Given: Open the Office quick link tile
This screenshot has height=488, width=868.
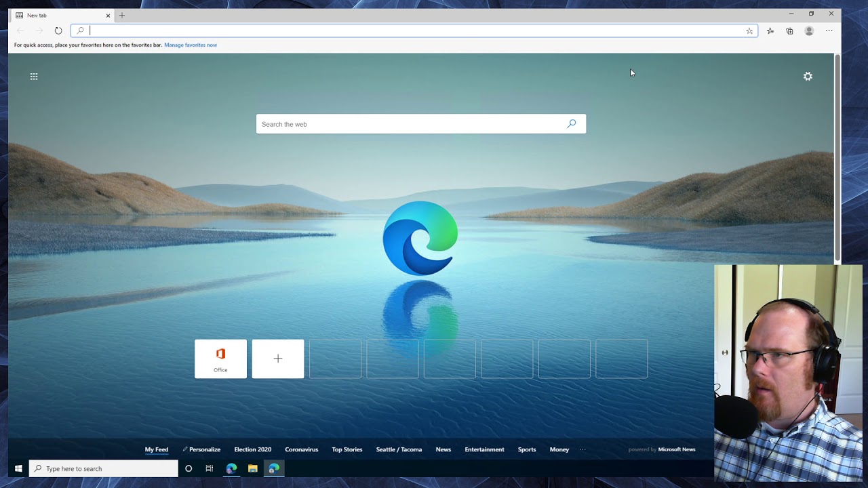Looking at the screenshot, I should click(220, 359).
